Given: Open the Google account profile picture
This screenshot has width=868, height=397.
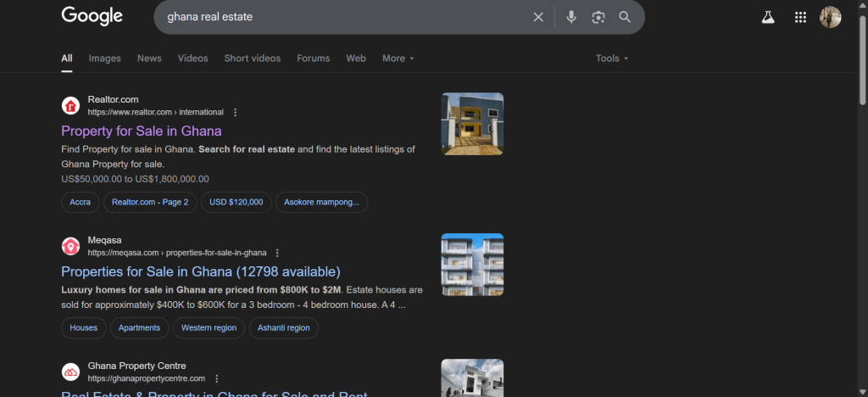Looking at the screenshot, I should 830,17.
